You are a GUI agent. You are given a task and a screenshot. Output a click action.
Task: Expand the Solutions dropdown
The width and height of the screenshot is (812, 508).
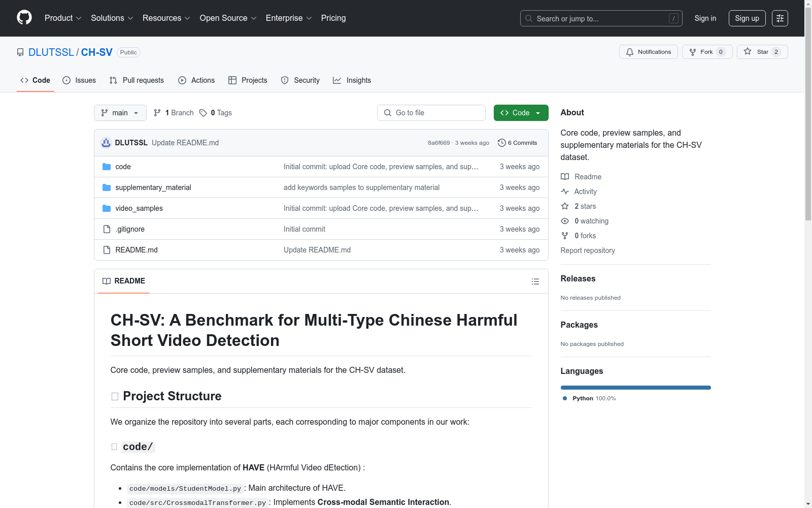click(112, 18)
